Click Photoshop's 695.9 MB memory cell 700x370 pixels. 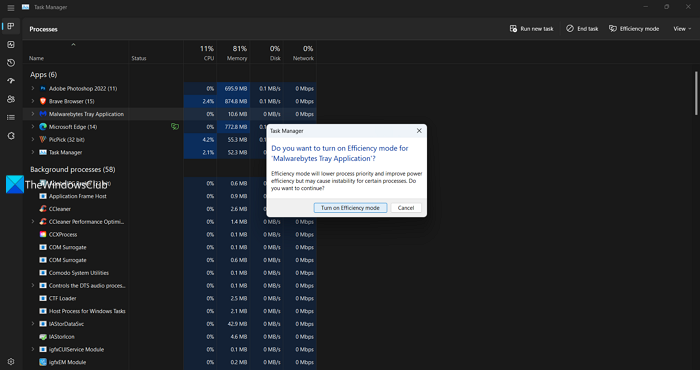click(x=233, y=88)
